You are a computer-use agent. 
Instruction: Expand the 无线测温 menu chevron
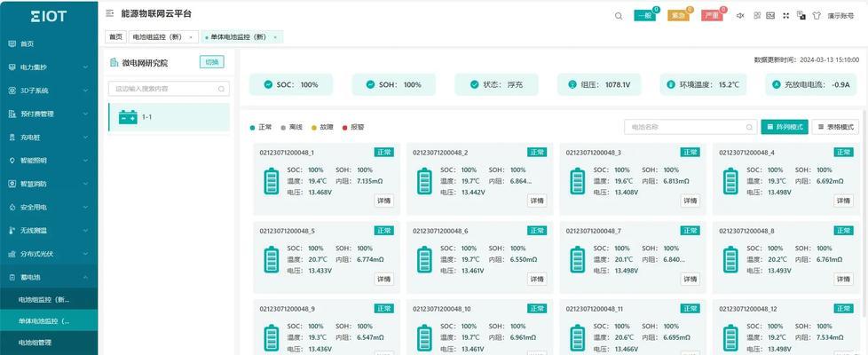pyautogui.click(x=85, y=231)
